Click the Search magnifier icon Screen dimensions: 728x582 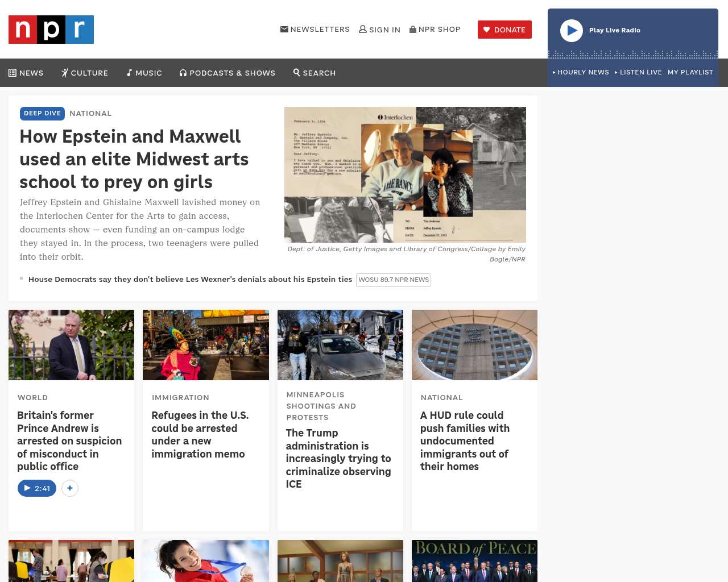296,72
